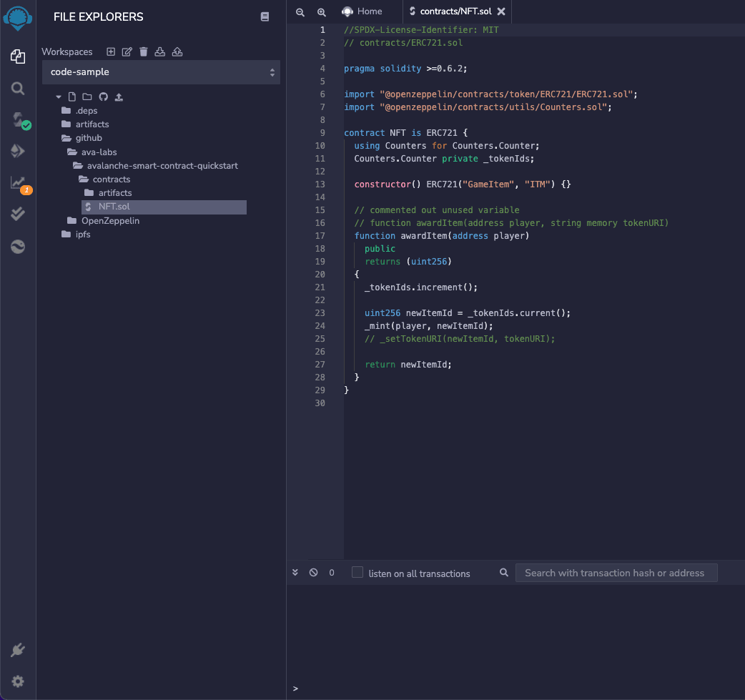Delete workspace using trash icon
The height and width of the screenshot is (700, 745).
coord(144,51)
